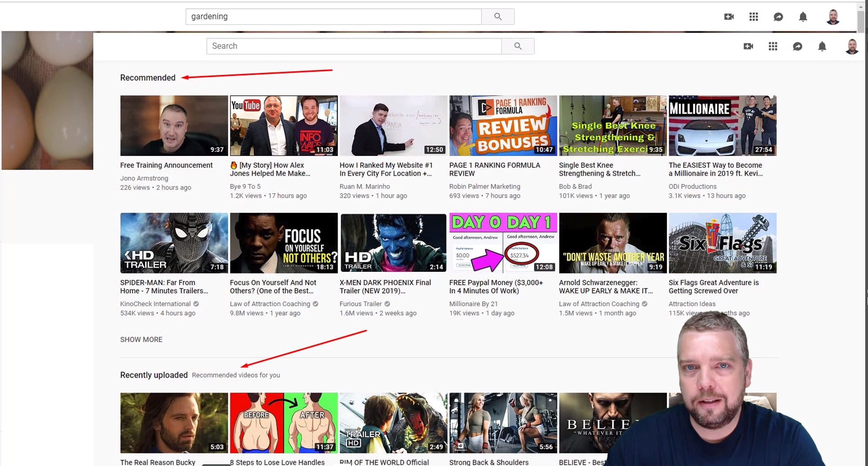
Task: Click title Arnold Schwarzenegger: WAKE UP EARLY
Action: pos(606,287)
